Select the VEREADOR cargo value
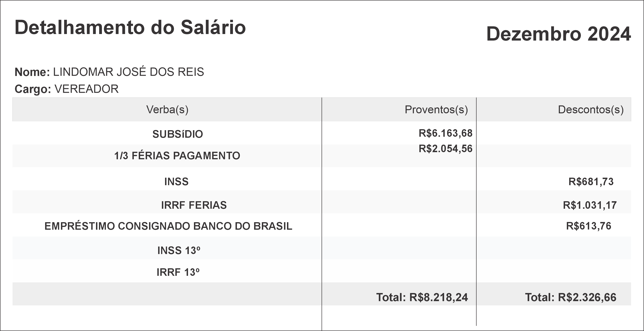Image resolution: width=644 pixels, height=331 pixels. click(86, 89)
